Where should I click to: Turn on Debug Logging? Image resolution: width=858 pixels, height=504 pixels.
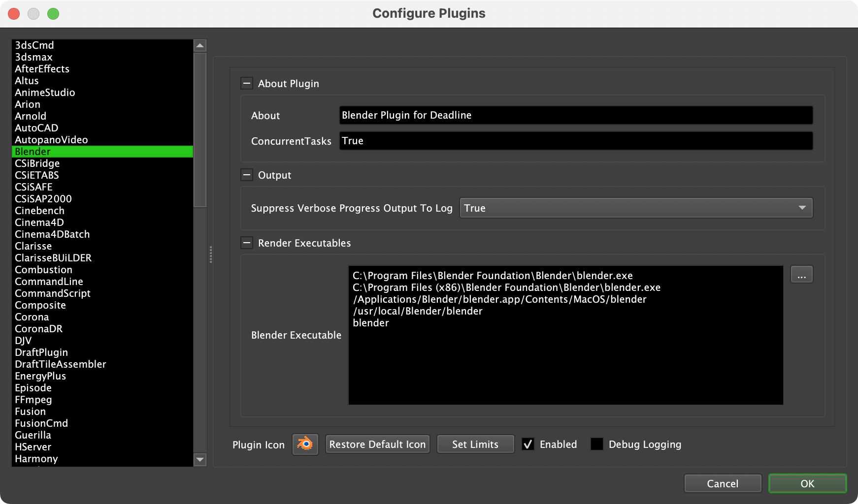(x=597, y=444)
